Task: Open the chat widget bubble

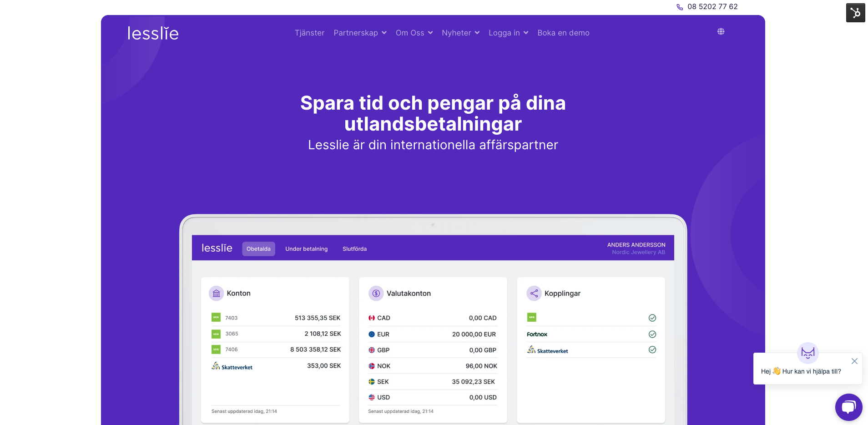Action: tap(848, 407)
